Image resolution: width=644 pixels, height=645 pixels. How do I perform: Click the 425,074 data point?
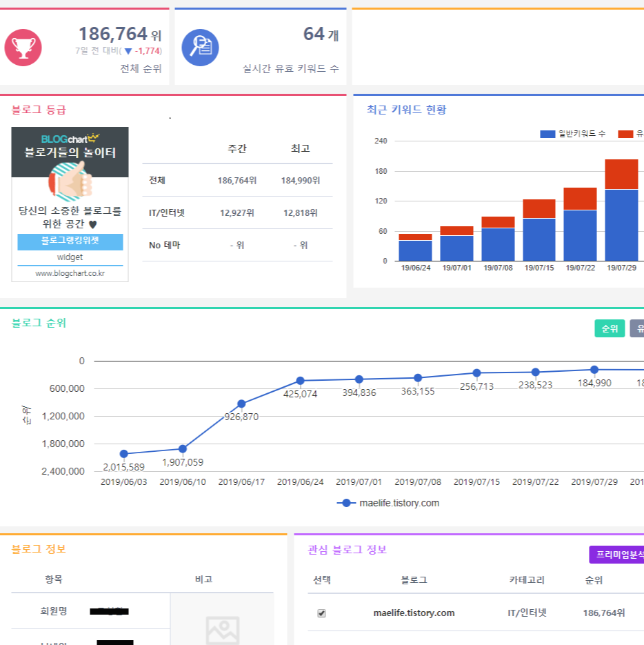click(300, 381)
